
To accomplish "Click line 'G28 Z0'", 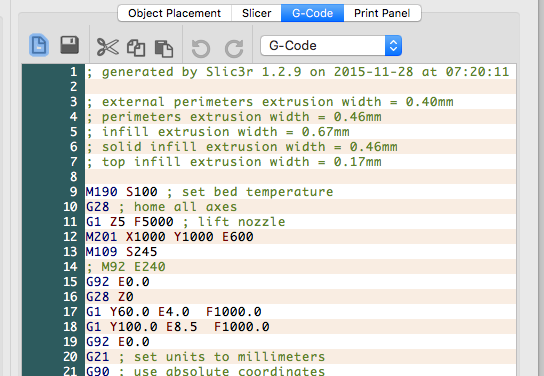I will [x=110, y=296].
